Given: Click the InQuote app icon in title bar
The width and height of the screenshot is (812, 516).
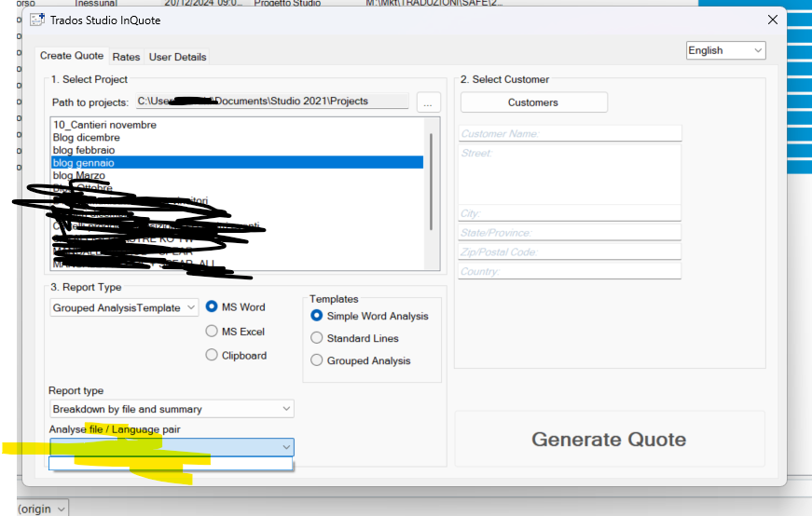Looking at the screenshot, I should 37,20.
